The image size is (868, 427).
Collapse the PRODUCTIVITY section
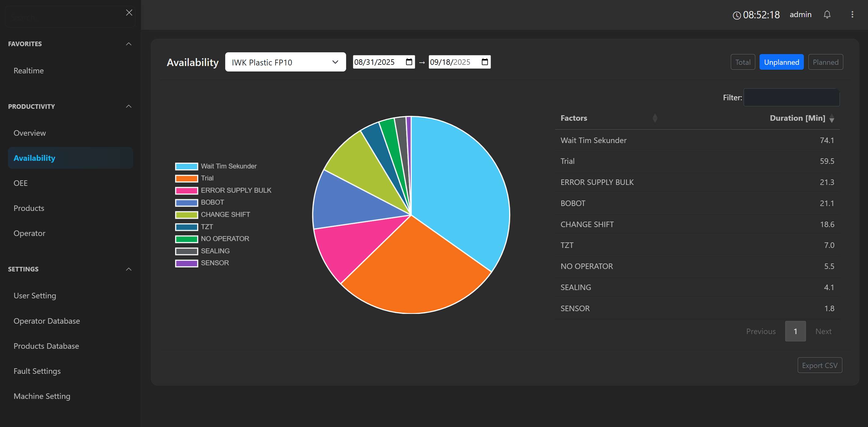point(128,106)
